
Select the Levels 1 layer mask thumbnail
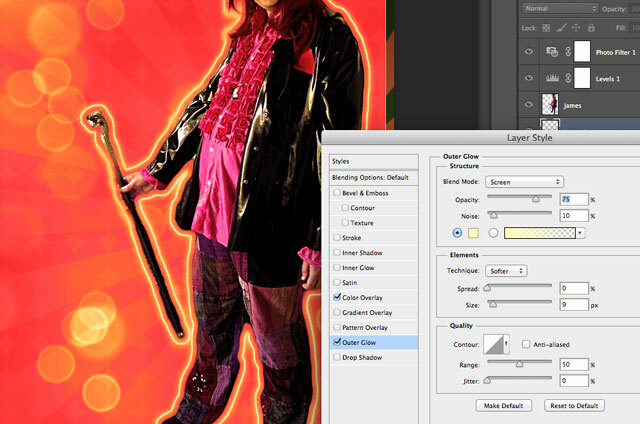click(582, 78)
